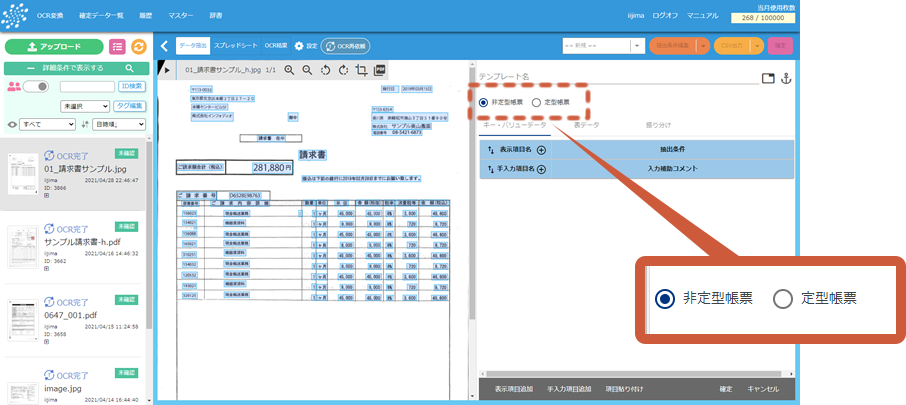
Task: Click キャンセル in the bottom bar
Action: pyautogui.click(x=763, y=389)
